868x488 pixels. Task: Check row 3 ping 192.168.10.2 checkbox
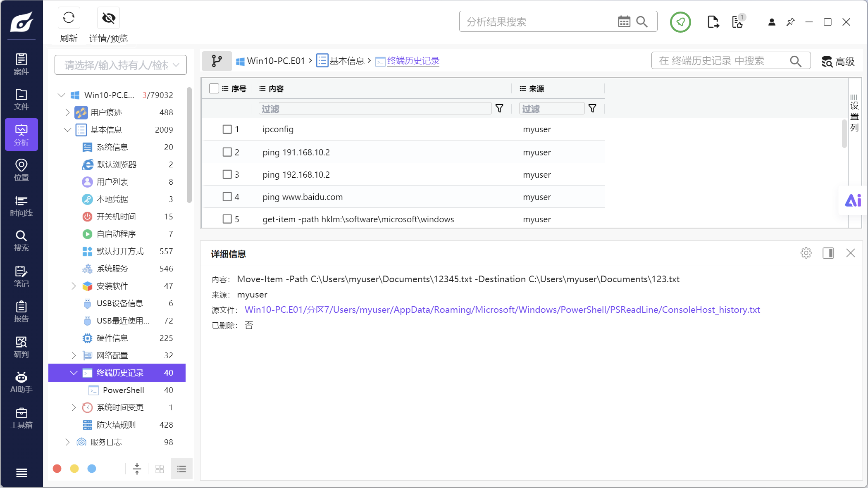pyautogui.click(x=227, y=174)
